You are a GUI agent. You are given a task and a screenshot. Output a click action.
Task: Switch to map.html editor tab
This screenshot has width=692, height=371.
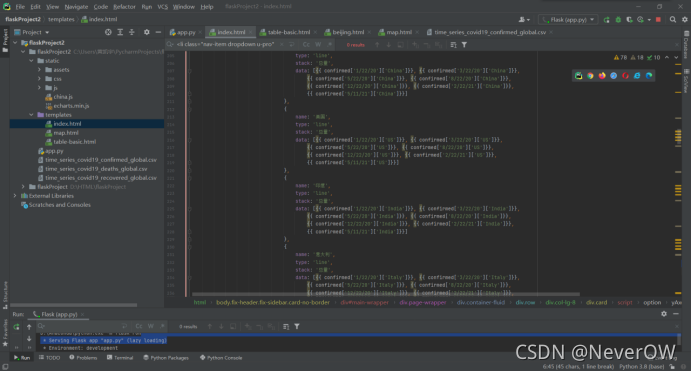pyautogui.click(x=399, y=32)
